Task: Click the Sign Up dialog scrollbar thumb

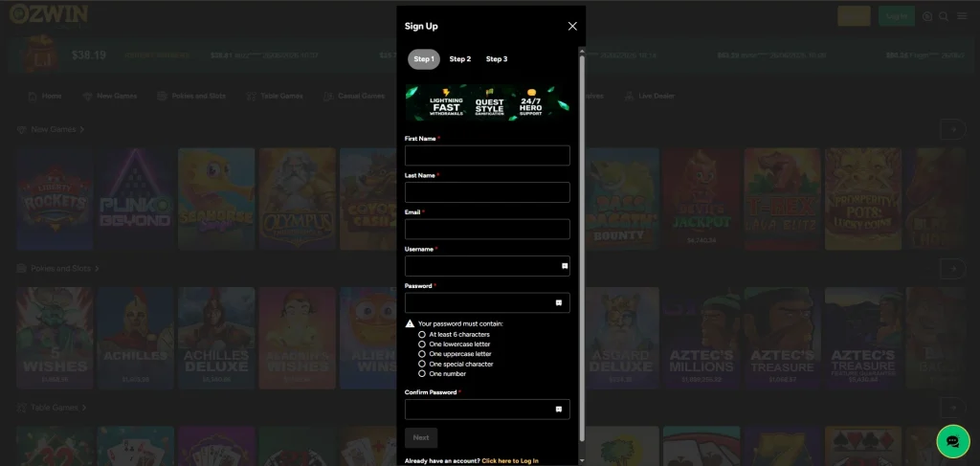Action: 582,249
